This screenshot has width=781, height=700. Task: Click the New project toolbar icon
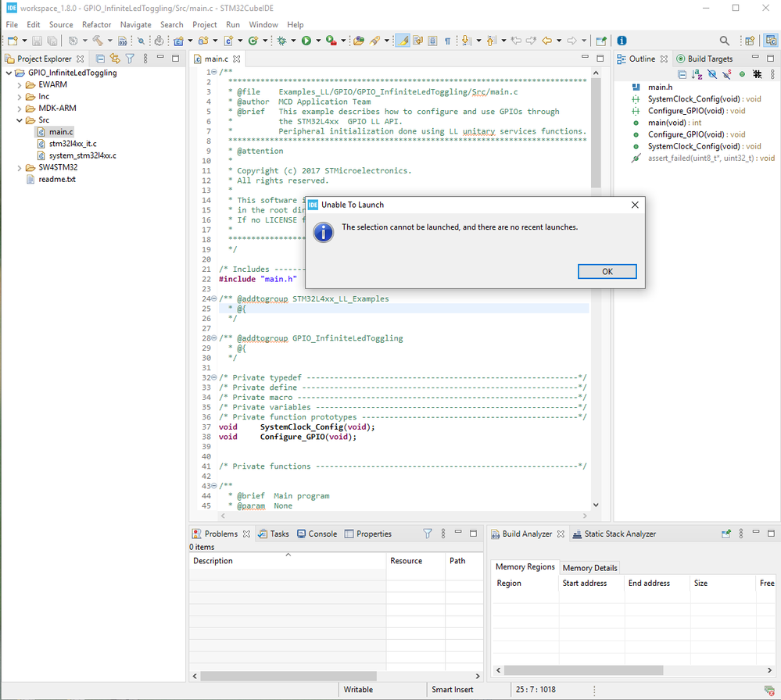(13, 41)
